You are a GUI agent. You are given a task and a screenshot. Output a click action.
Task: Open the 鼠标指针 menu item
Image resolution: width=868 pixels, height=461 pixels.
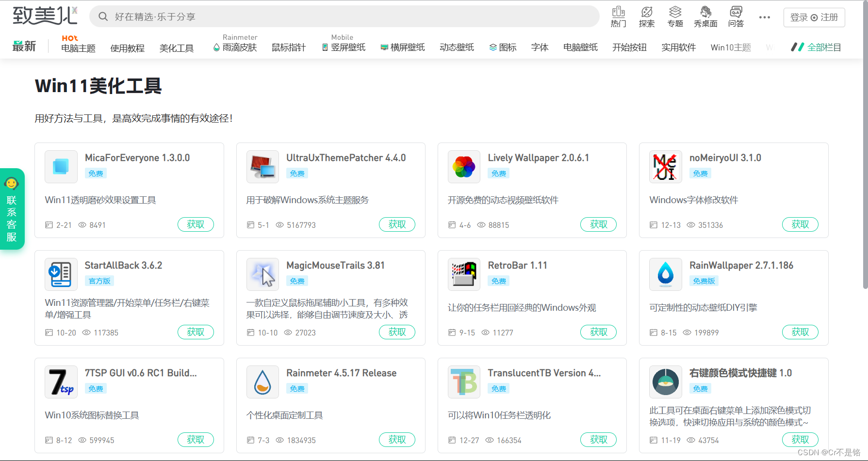pos(289,47)
